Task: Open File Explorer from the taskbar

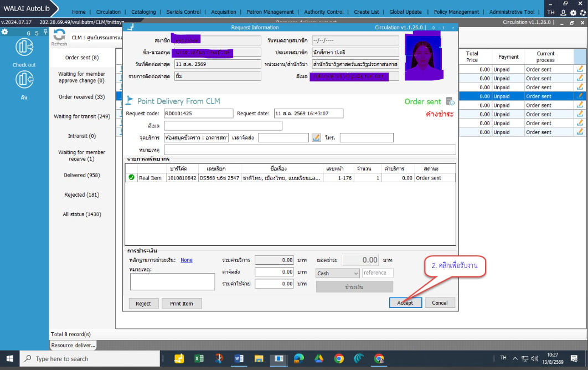Action: pos(259,358)
